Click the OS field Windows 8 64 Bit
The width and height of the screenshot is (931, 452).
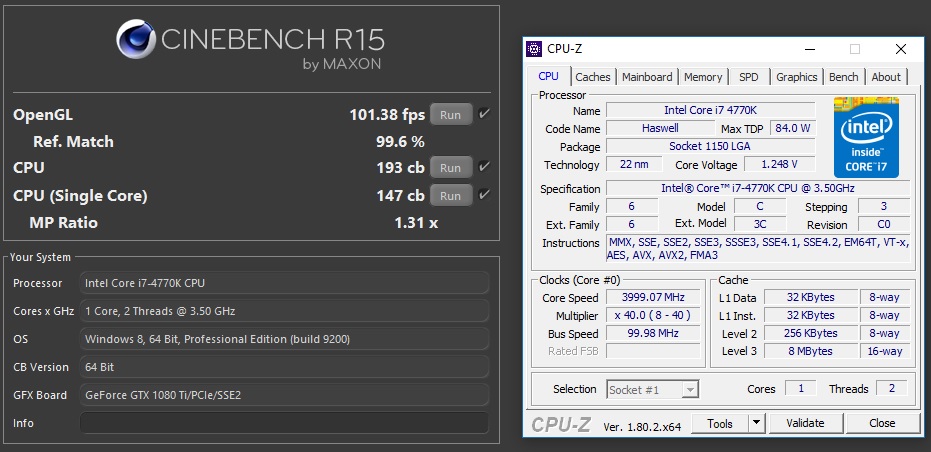point(284,339)
